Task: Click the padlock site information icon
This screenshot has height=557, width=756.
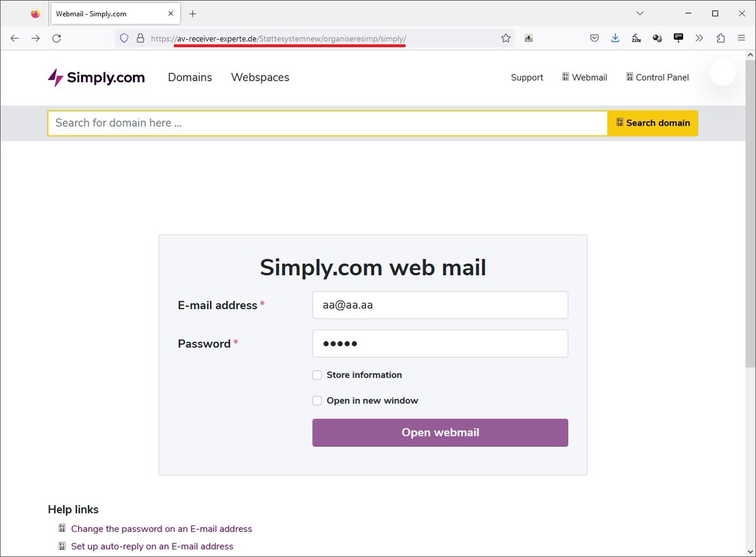Action: coord(140,38)
